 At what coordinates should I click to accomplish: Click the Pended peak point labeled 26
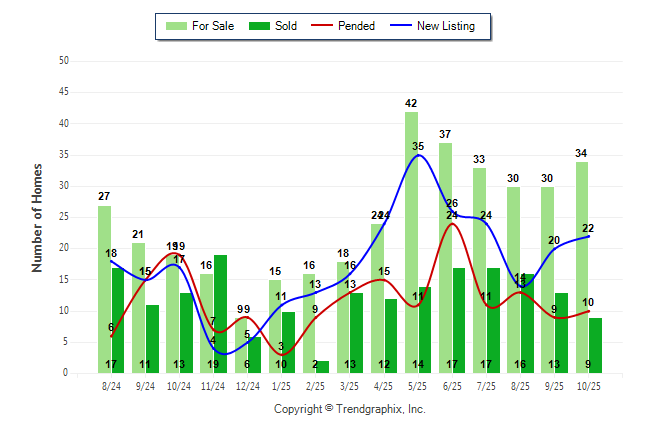point(452,223)
